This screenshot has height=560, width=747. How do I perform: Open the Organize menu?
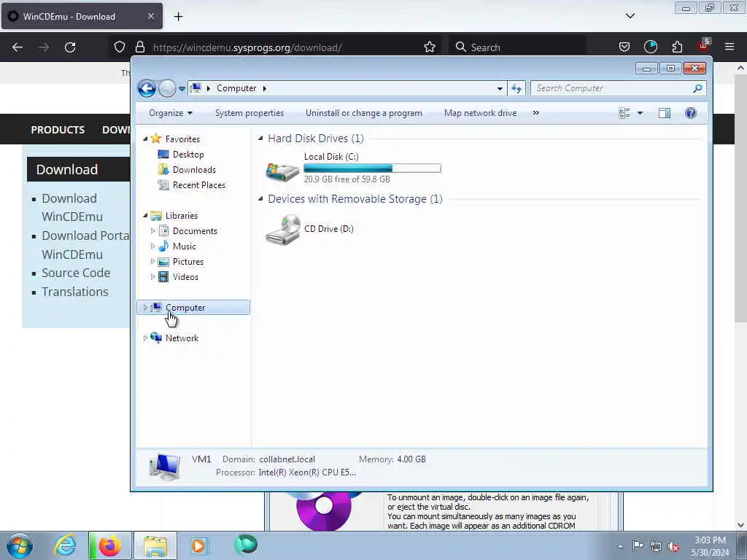pyautogui.click(x=171, y=113)
